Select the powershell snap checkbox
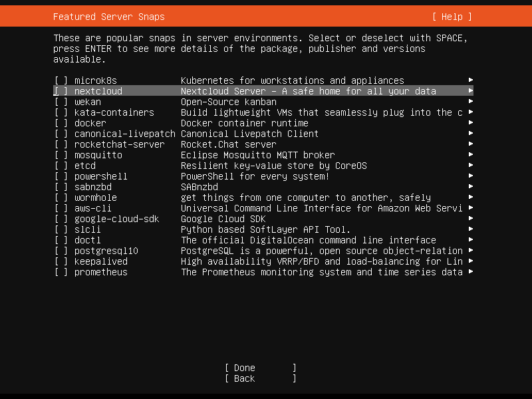 pos(61,176)
